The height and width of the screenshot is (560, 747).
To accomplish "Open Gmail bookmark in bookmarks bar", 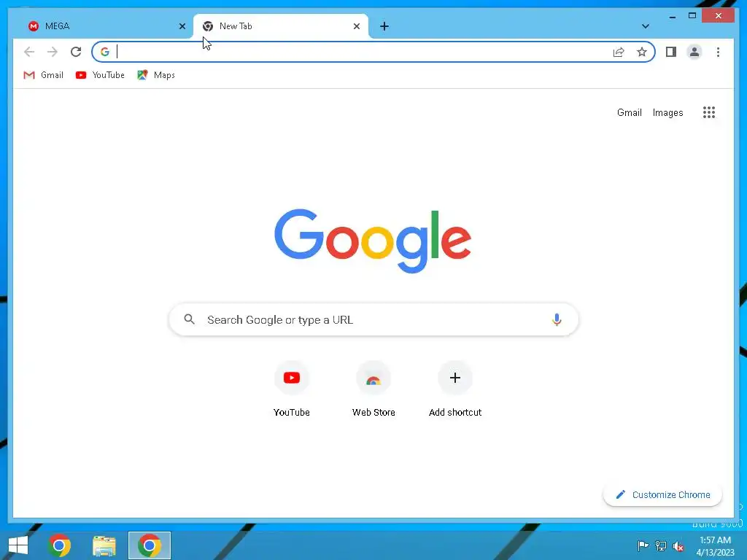I will coord(43,75).
